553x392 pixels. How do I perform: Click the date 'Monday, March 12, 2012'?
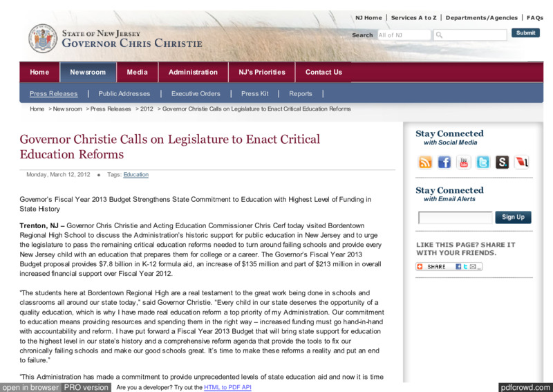click(58, 174)
